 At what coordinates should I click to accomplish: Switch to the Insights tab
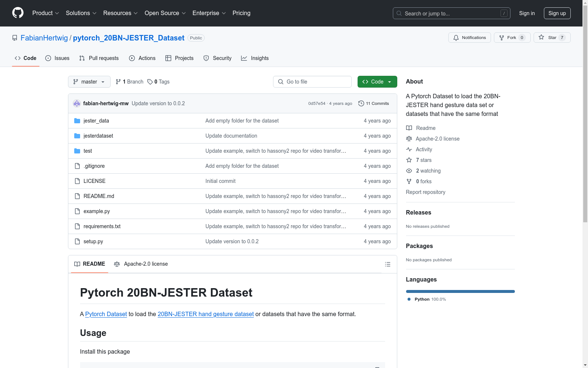[x=255, y=58]
